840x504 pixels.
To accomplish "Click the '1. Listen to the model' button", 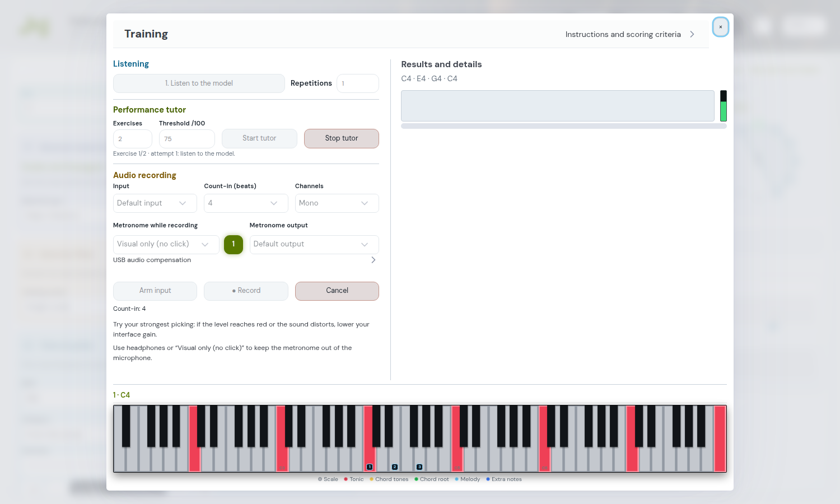I will pos(199,83).
